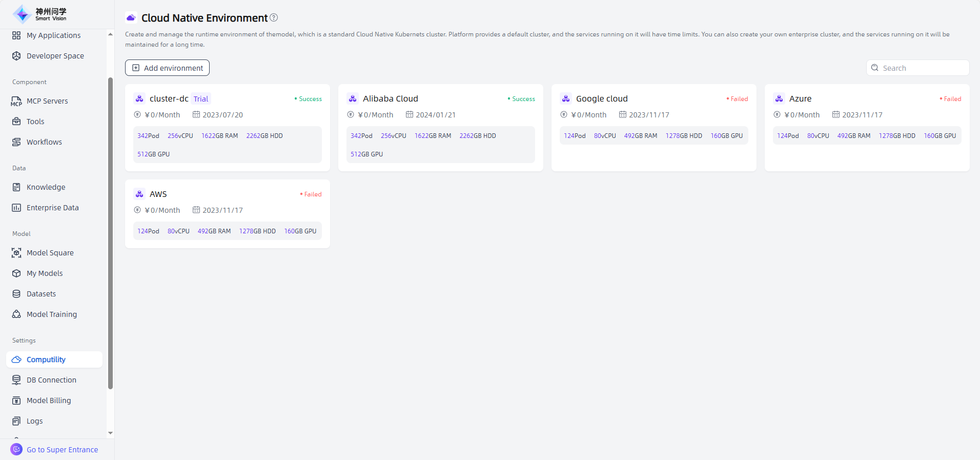The width and height of the screenshot is (980, 460).
Task: Click the Knowledge sidebar icon
Action: (16, 187)
